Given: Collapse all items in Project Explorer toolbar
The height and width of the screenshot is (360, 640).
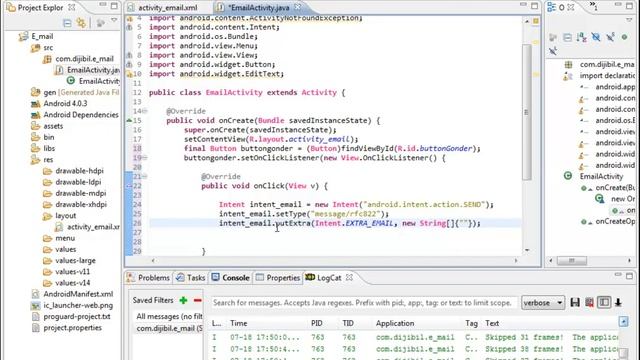Looking at the screenshot, I should coord(67,23).
